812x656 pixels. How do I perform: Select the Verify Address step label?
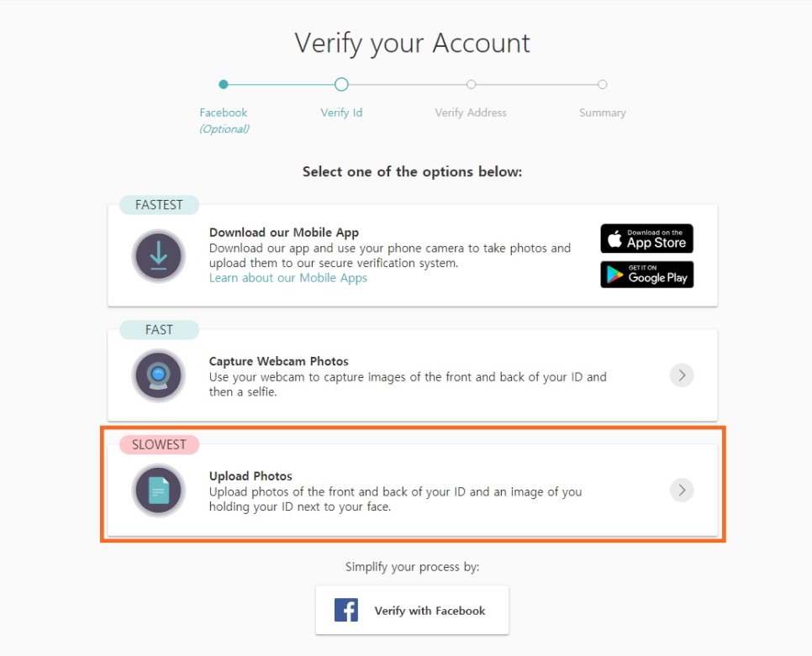coord(471,113)
